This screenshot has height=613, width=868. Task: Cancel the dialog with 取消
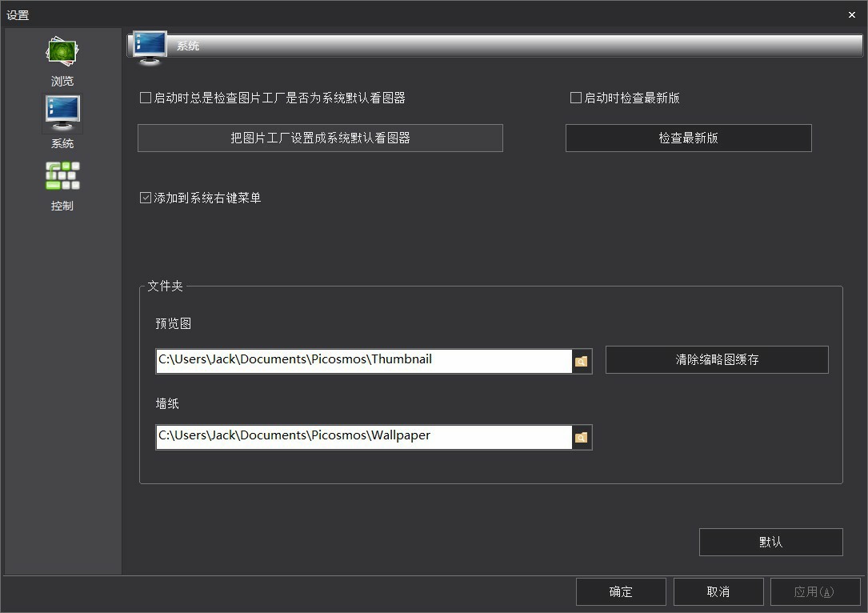[x=718, y=592]
